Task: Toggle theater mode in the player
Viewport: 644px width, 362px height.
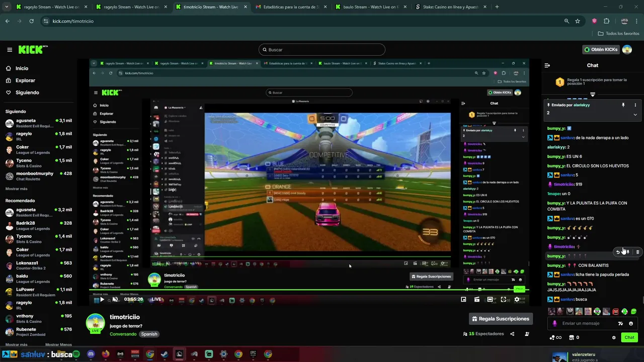Action: 490,299
